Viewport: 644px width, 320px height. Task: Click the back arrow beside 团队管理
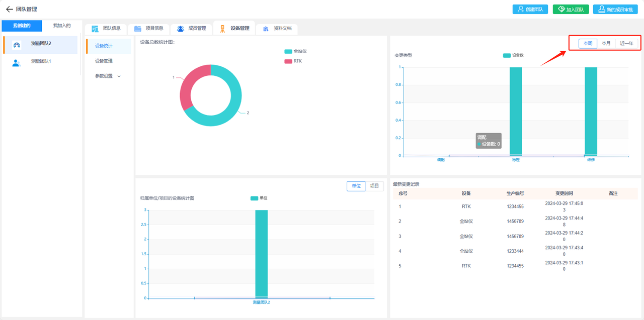[x=9, y=9]
